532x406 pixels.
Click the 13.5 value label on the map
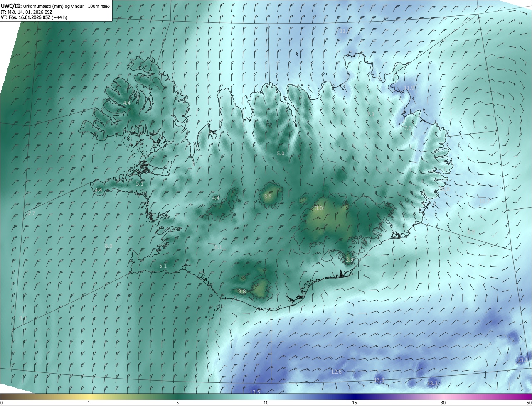[x=255, y=392]
